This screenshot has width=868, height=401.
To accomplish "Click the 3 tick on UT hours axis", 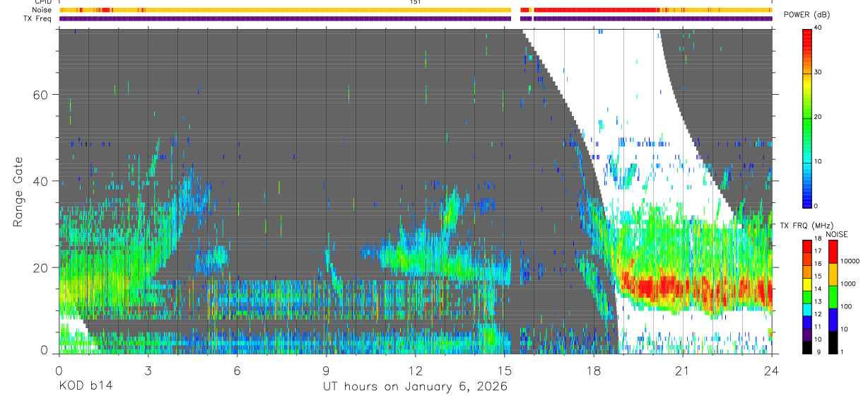I will pos(148,369).
